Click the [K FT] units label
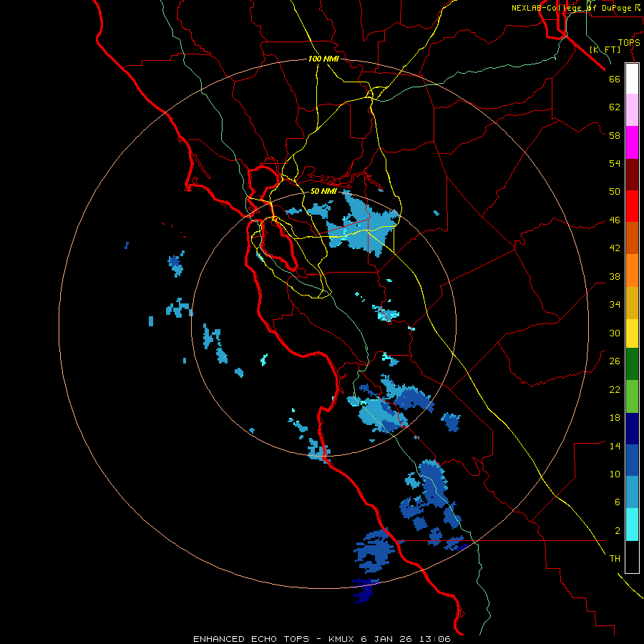Screen dimensions: 644x644 click(x=605, y=49)
